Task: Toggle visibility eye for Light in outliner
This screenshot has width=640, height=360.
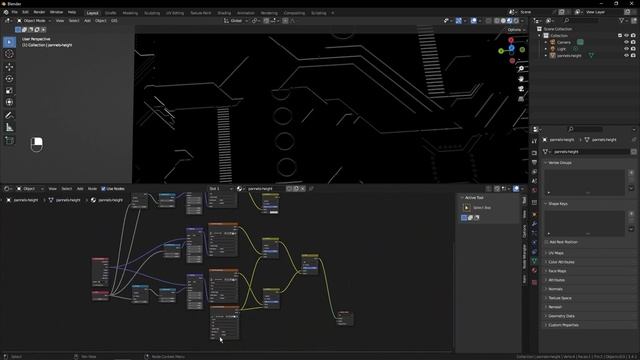Action: tap(626, 49)
